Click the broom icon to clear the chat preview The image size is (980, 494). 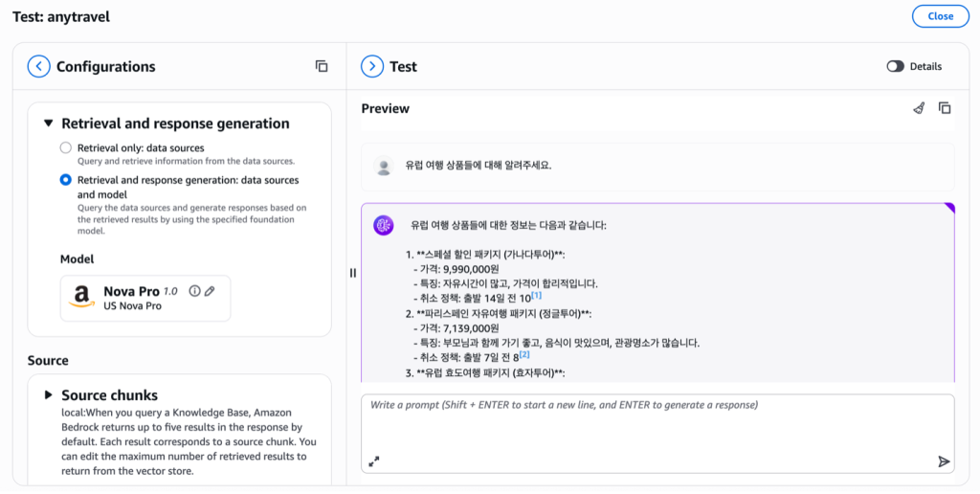919,108
